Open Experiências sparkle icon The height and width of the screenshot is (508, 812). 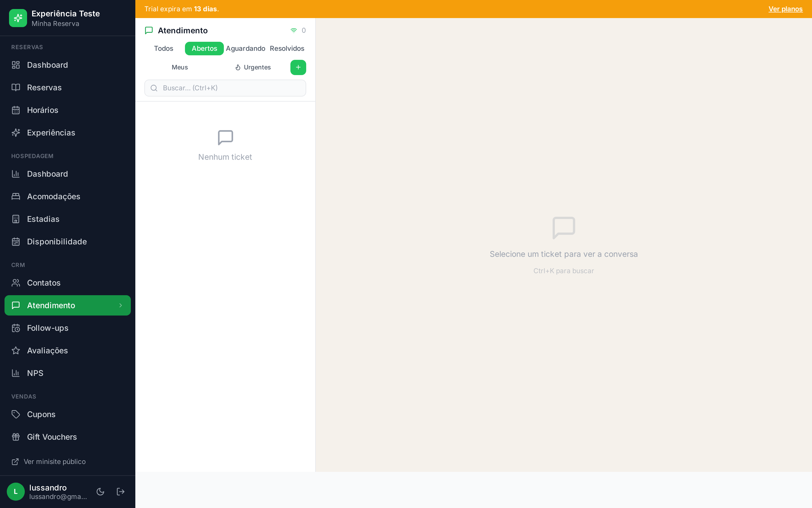[x=16, y=132]
